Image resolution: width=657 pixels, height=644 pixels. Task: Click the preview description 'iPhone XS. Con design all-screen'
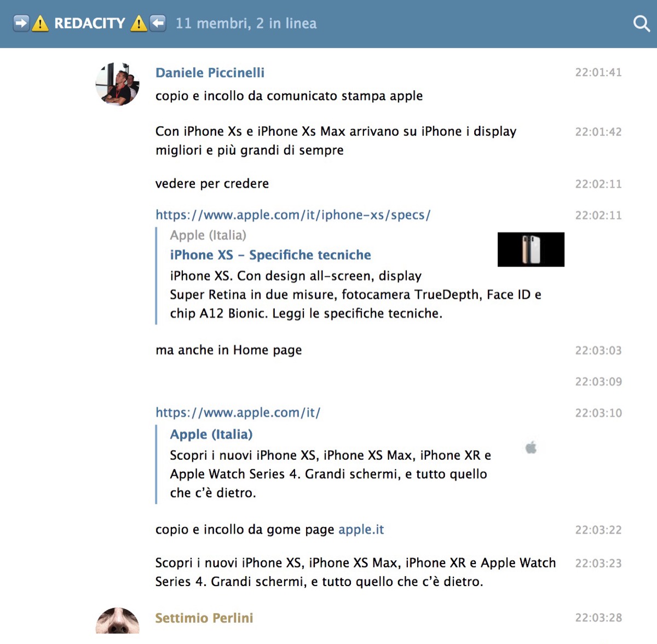355,294
